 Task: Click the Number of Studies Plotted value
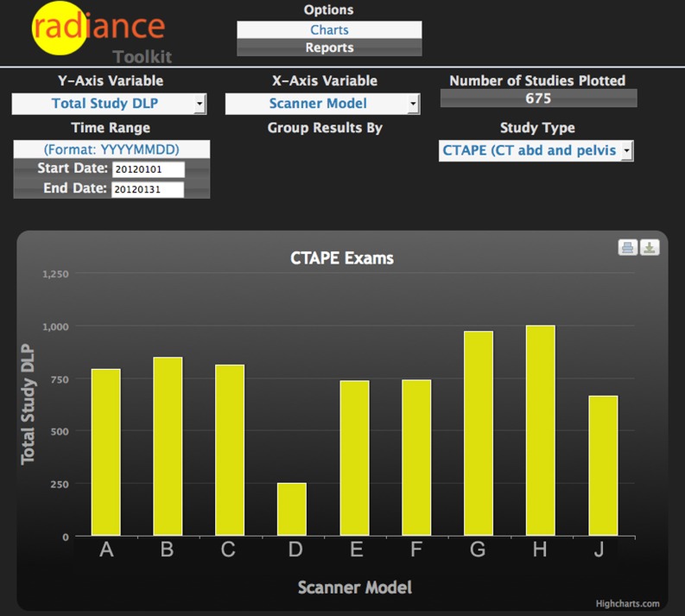click(538, 98)
